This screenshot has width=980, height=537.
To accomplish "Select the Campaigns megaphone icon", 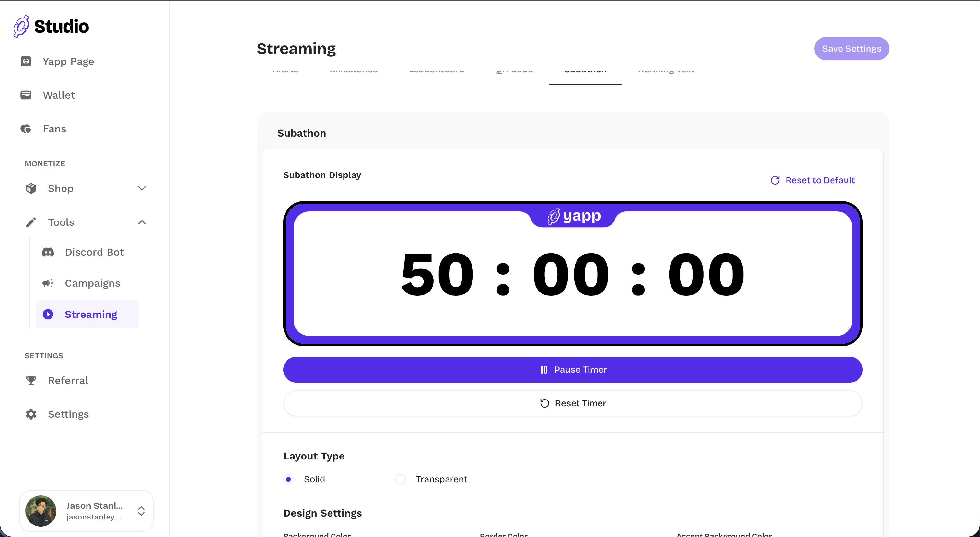I will coord(48,283).
